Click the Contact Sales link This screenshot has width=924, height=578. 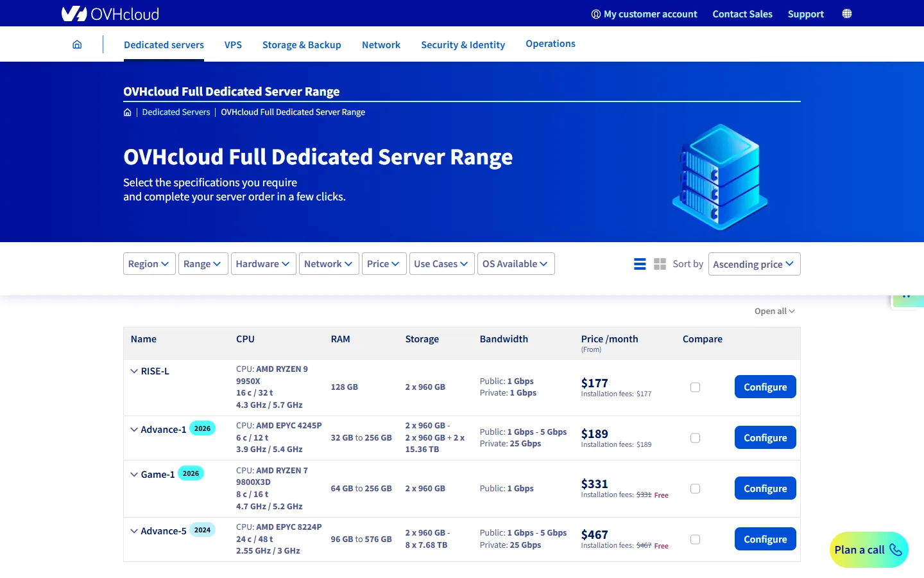pos(742,14)
